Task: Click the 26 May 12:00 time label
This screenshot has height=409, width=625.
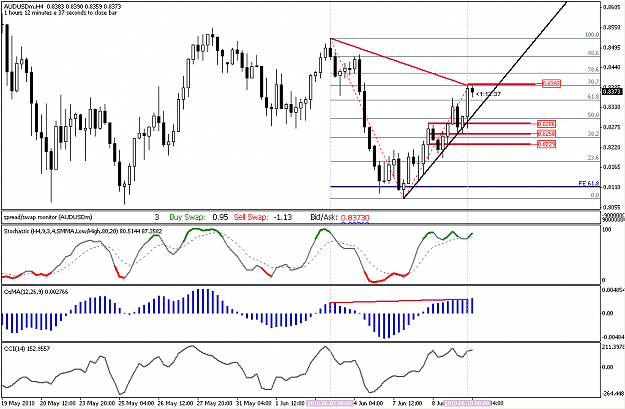Action: pyautogui.click(x=175, y=403)
